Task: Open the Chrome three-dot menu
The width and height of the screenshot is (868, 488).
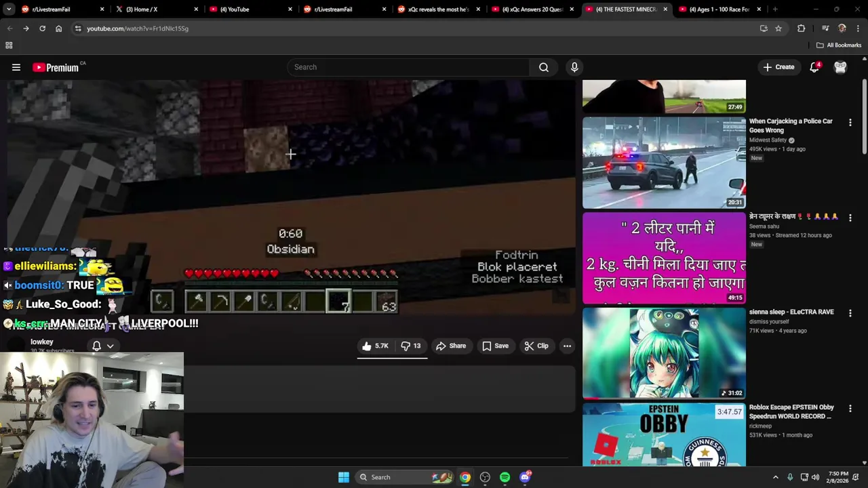Action: (x=859, y=28)
